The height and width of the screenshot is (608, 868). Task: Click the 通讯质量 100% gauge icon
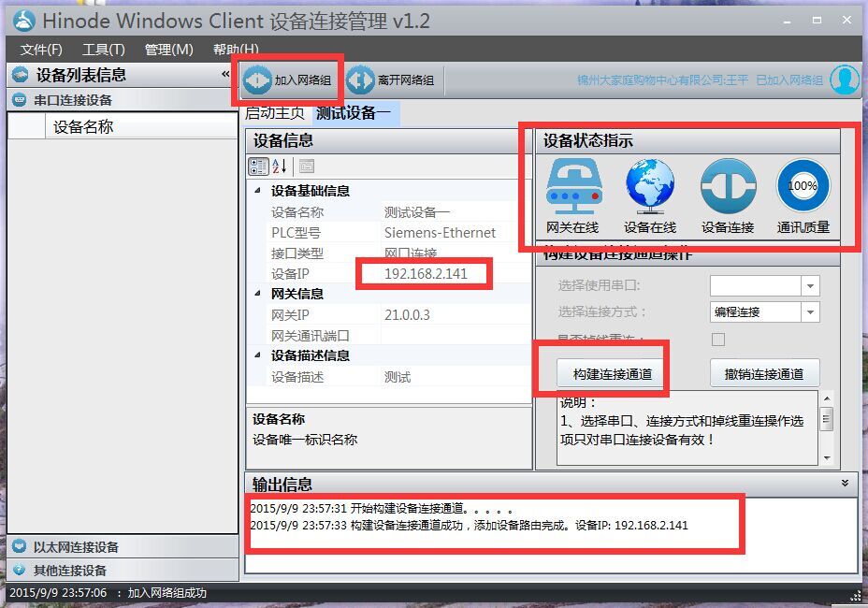[x=803, y=186]
